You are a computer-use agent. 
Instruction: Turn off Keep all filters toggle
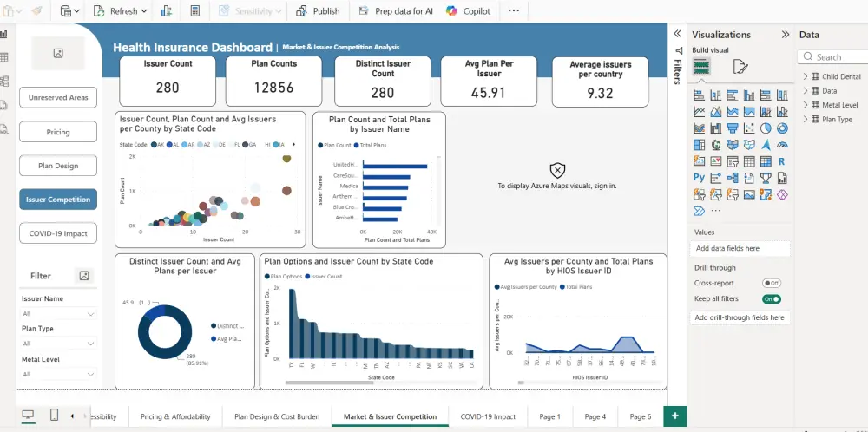tap(772, 298)
